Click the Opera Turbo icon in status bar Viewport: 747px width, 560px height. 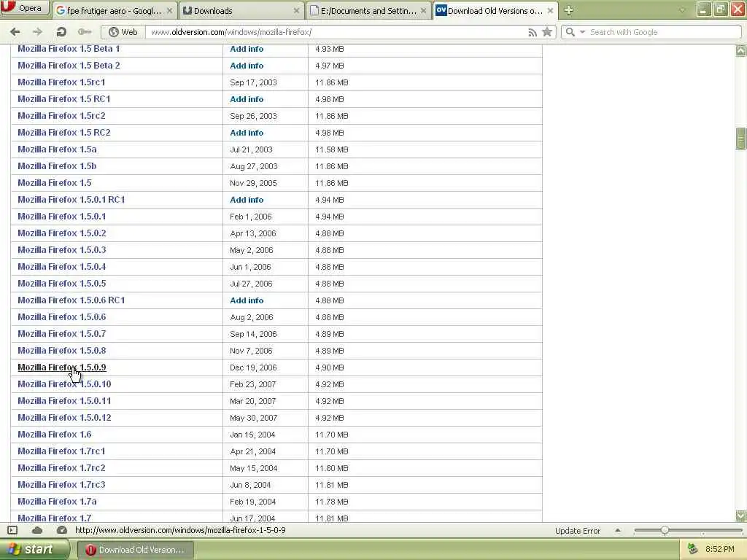61,530
